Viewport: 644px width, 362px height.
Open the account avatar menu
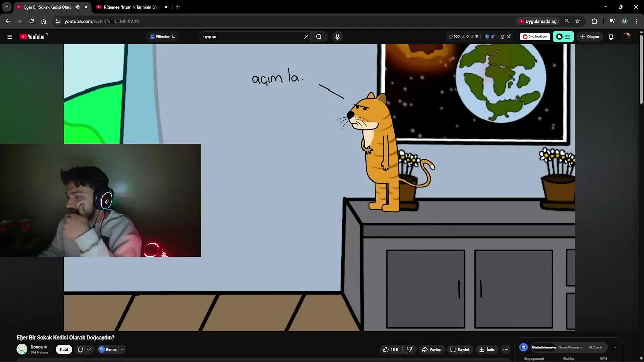(626, 37)
